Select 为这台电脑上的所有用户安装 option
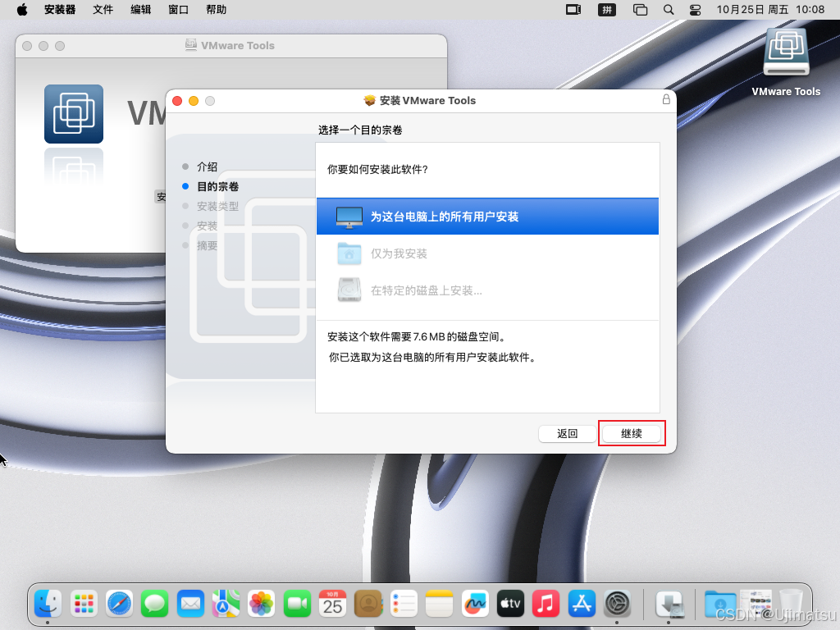Screen dimensions: 840x630 487,217
